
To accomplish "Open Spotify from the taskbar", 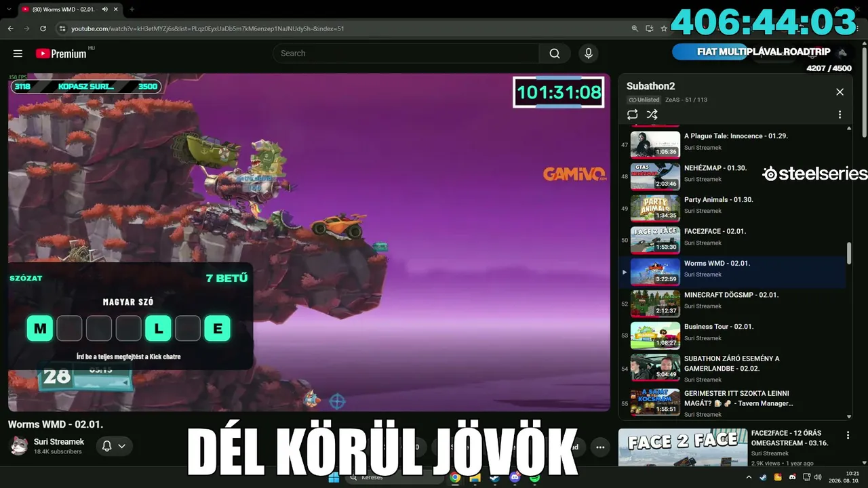I will click(x=534, y=478).
